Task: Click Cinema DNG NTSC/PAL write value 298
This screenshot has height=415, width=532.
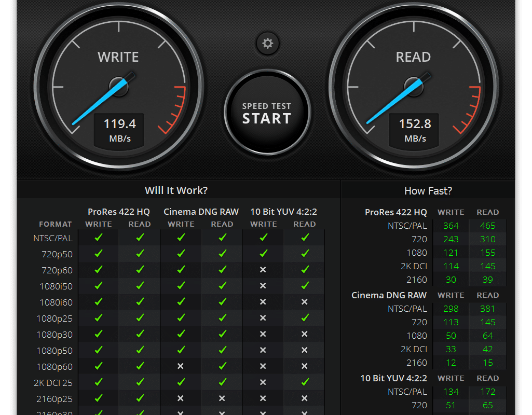Action: tap(451, 309)
